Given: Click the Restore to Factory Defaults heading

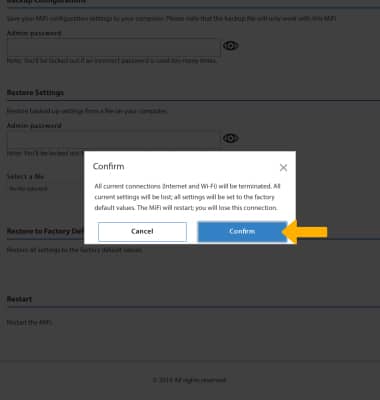Looking at the screenshot, I should click(45, 231).
